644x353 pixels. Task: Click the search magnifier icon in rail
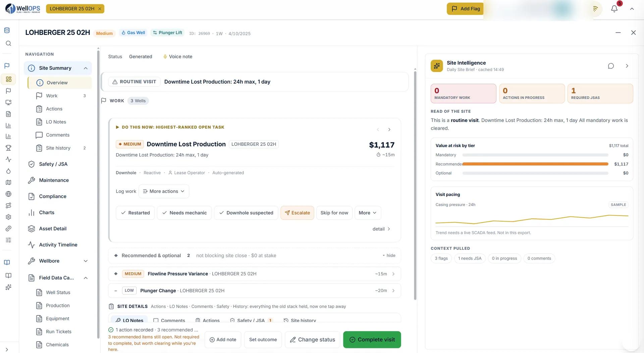(8, 43)
